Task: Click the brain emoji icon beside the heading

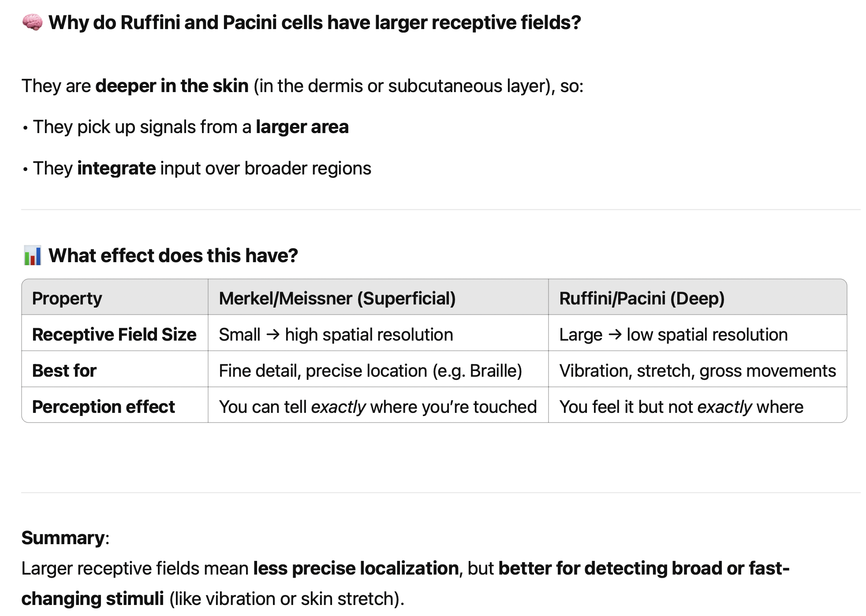Action: pos(32,22)
